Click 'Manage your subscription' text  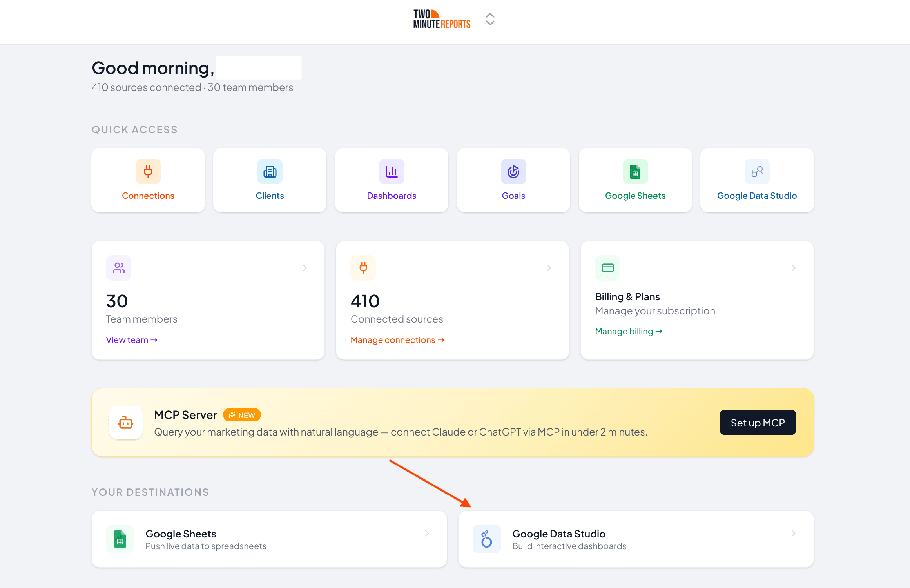[x=655, y=311]
